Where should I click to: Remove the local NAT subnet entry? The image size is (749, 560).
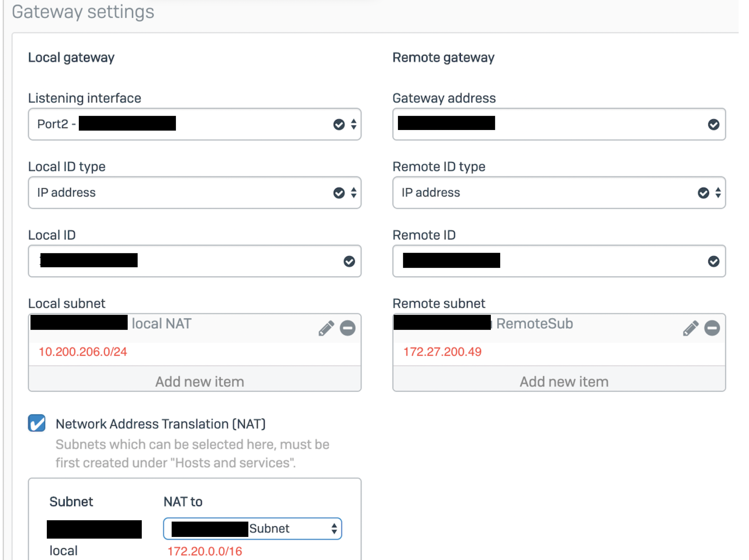(347, 328)
